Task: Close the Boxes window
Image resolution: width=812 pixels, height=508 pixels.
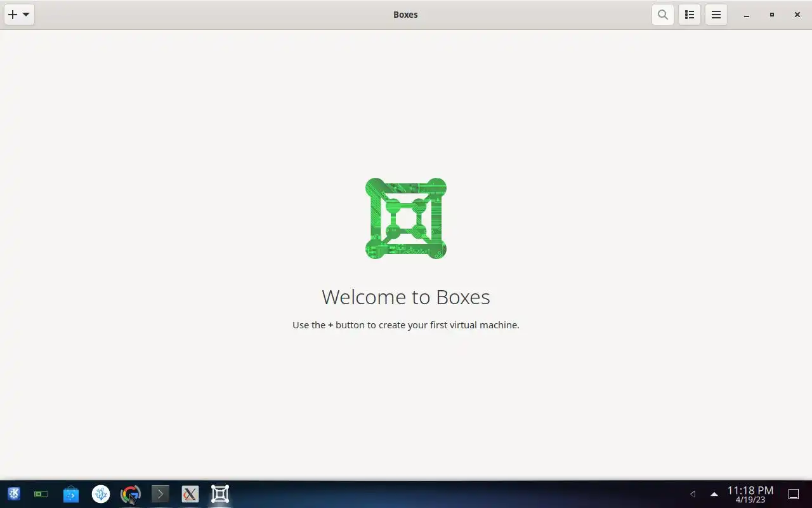Action: coord(797,15)
